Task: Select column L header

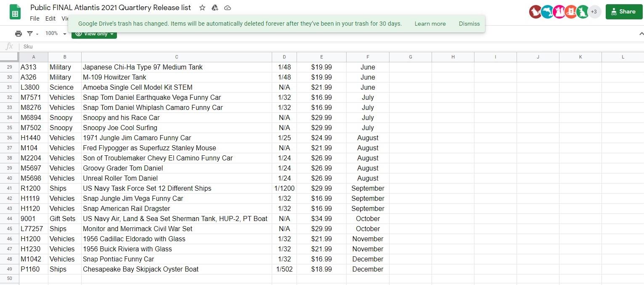Action: (623, 57)
